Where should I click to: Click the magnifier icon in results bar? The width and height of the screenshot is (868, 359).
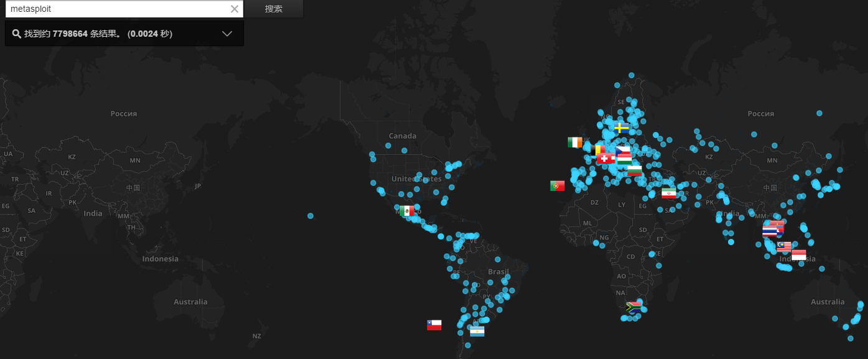pyautogui.click(x=16, y=34)
